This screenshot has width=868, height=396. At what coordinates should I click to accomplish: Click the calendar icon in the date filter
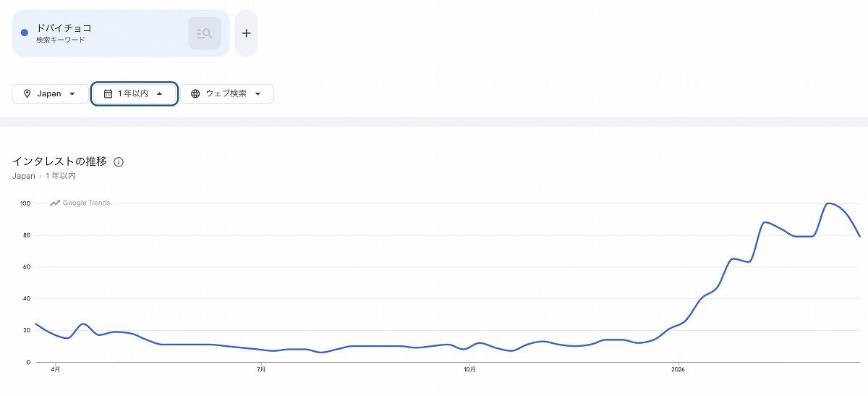click(x=109, y=93)
